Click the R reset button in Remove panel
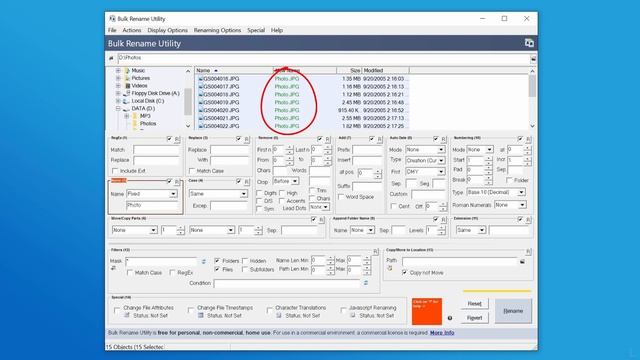Viewport: 640px width, 360px height. [328, 139]
